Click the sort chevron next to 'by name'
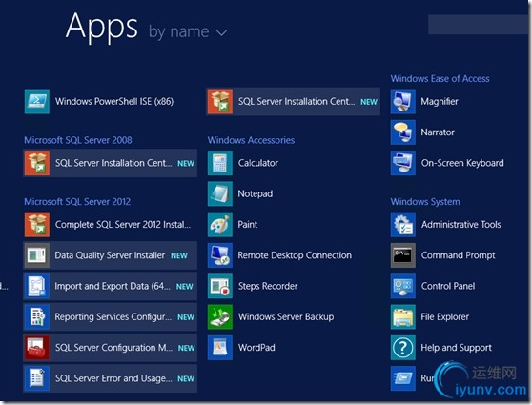 [221, 33]
